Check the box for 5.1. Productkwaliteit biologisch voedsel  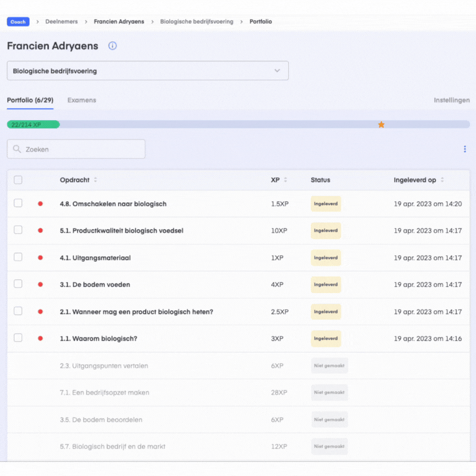tap(18, 230)
